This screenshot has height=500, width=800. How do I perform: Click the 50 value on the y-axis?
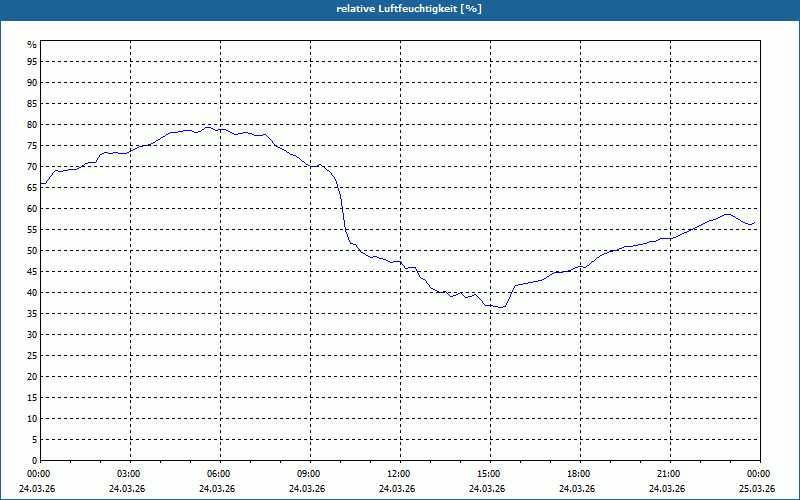(x=32, y=251)
